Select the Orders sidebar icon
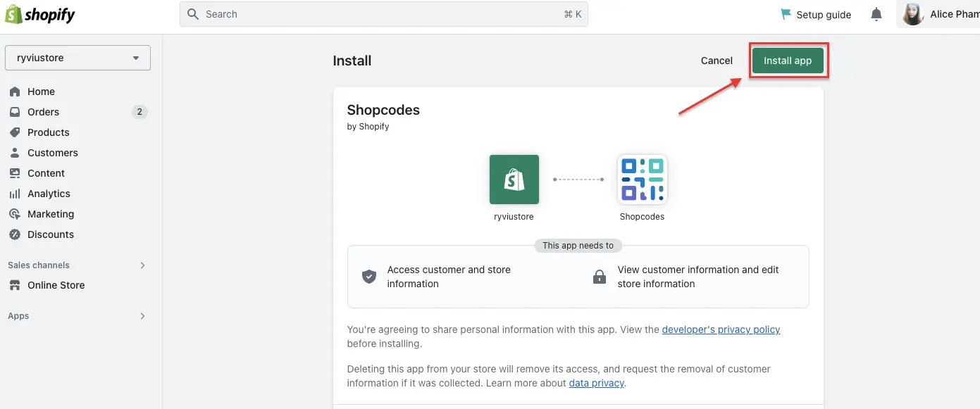This screenshot has height=409, width=980. coord(15,112)
